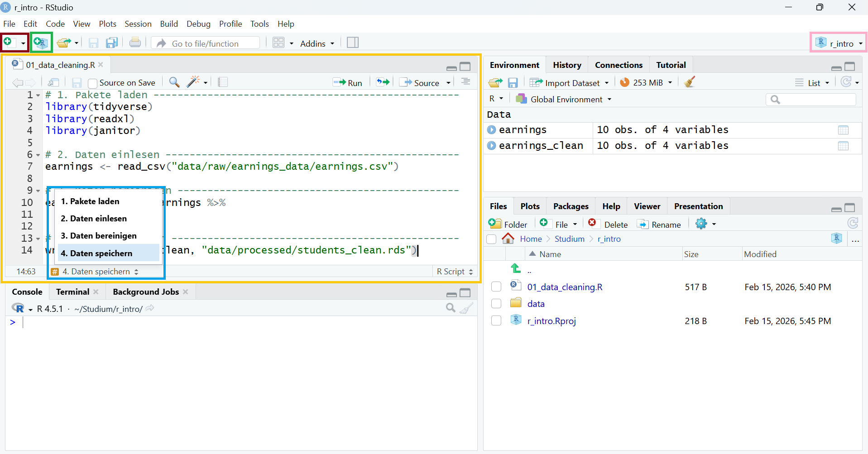Screen dimensions: 868x454
Task: Click the Save current document icon in main toolbar
Action: [x=93, y=43]
